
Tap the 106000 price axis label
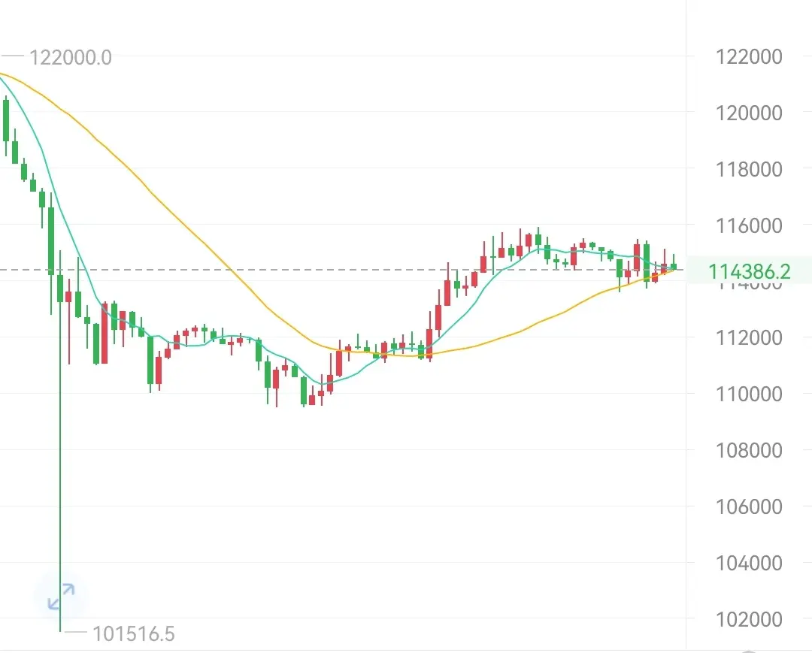[x=749, y=507]
